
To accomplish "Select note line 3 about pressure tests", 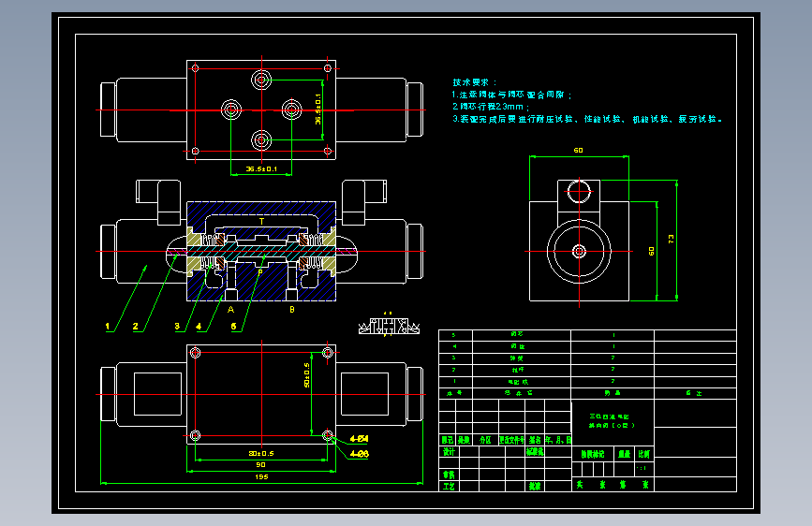I will point(586,119).
